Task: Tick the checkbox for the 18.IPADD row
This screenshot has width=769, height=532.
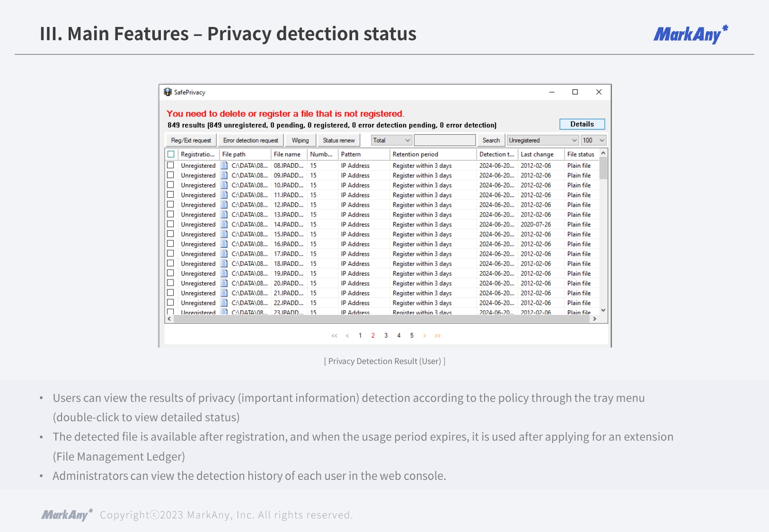Action: tap(170, 263)
